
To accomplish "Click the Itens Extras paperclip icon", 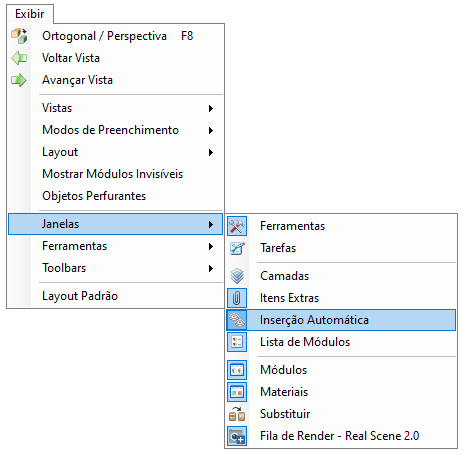I will click(x=237, y=298).
